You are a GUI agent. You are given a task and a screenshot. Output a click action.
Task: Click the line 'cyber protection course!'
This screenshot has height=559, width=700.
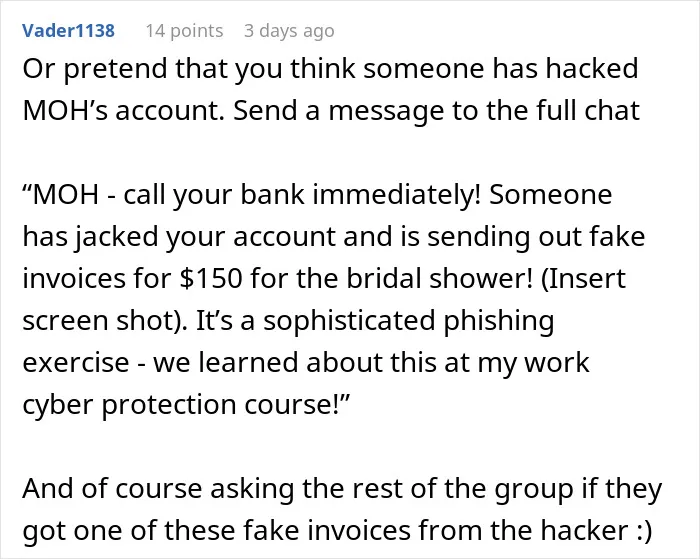(x=186, y=405)
